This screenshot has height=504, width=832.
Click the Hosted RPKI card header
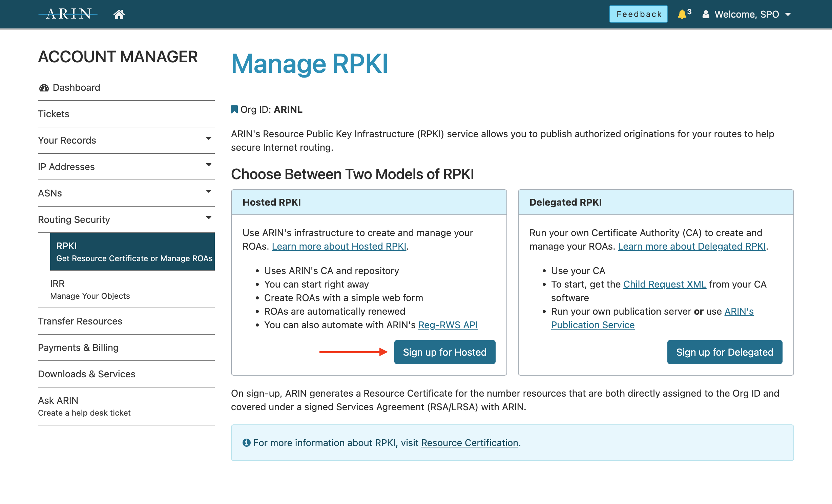(369, 202)
